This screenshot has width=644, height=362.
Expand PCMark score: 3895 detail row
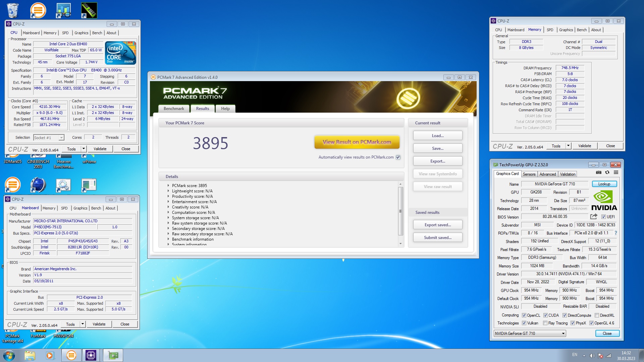[168, 185]
